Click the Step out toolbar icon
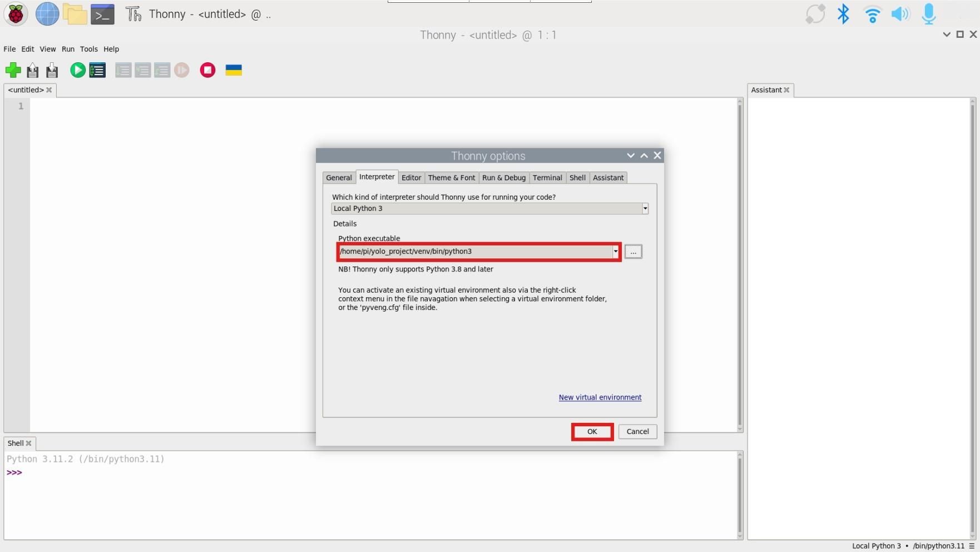Screen dimensions: 980x552 [162, 70]
